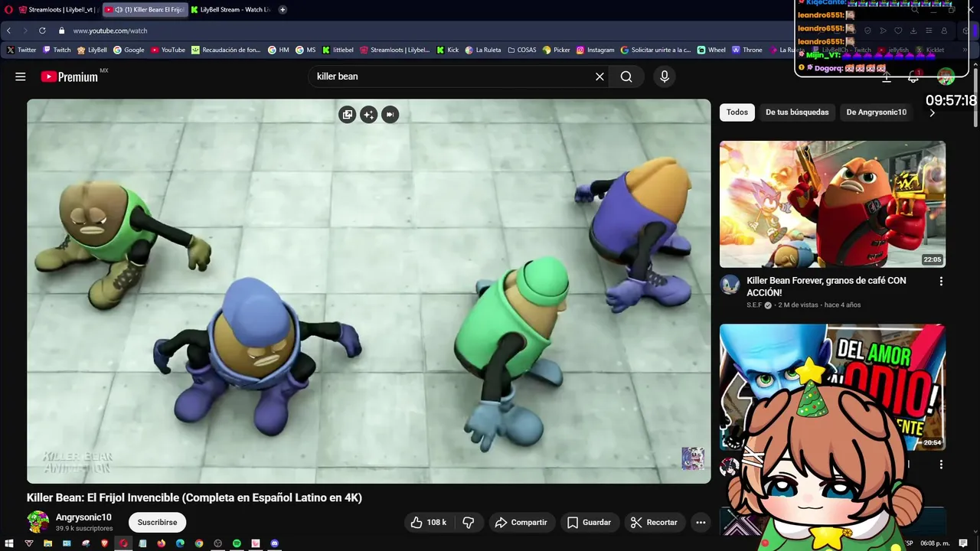Open the Angrysonic10 channel avatar
This screenshot has height=551, width=980.
(38, 523)
